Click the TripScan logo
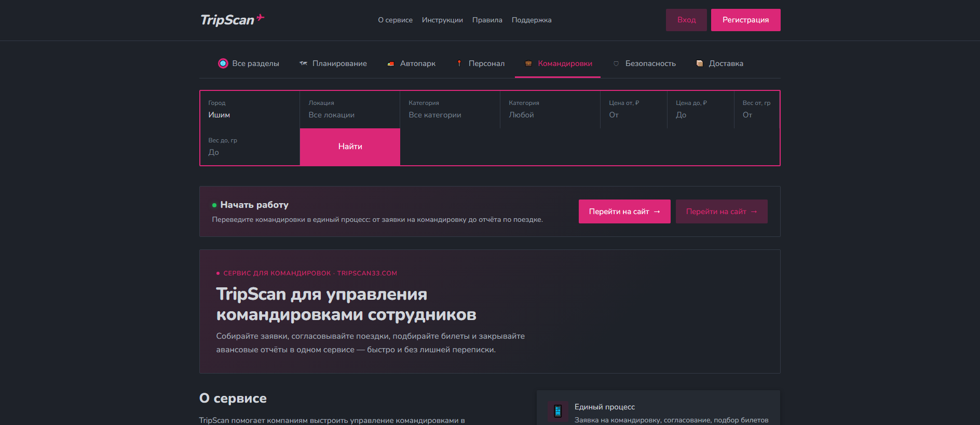 (x=233, y=20)
